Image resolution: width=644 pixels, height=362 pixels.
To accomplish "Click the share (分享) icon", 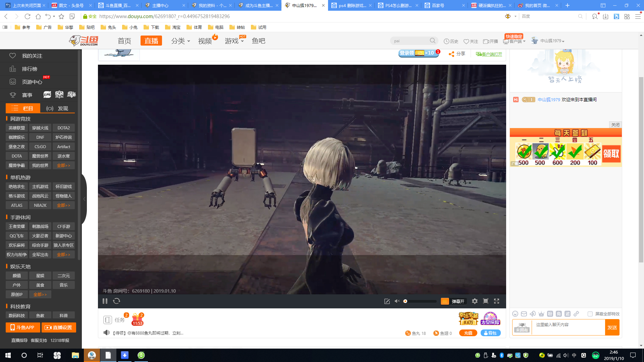I will (451, 54).
